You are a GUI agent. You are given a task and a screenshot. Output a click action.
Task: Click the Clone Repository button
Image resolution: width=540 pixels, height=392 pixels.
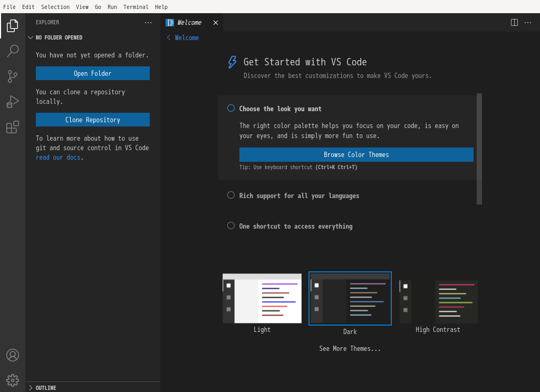(x=93, y=120)
